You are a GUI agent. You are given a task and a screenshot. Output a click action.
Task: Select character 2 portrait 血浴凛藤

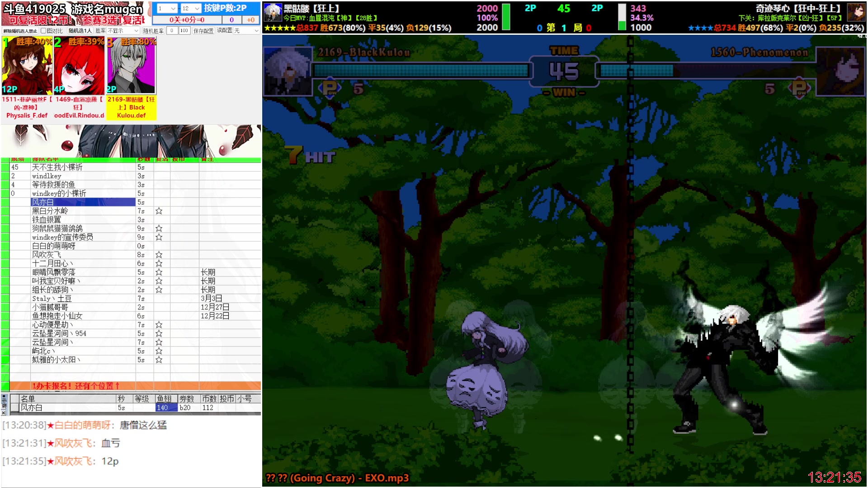(80, 66)
